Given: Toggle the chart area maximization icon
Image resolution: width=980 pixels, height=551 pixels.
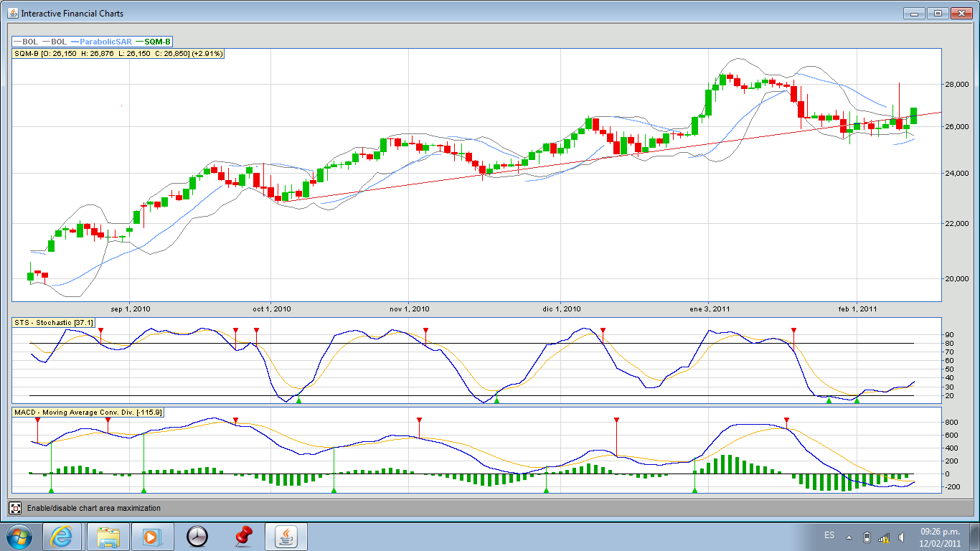Looking at the screenshot, I should [x=15, y=508].
